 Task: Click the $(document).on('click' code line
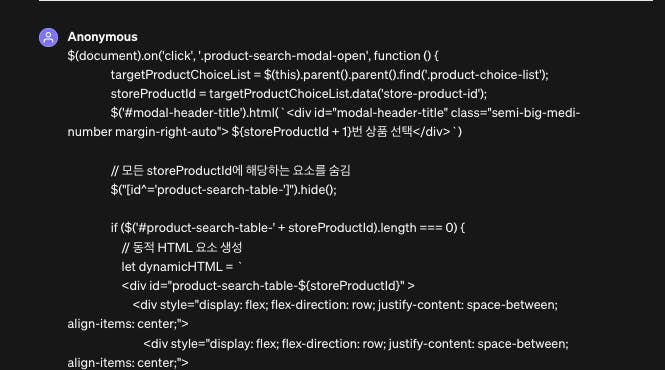pos(253,56)
